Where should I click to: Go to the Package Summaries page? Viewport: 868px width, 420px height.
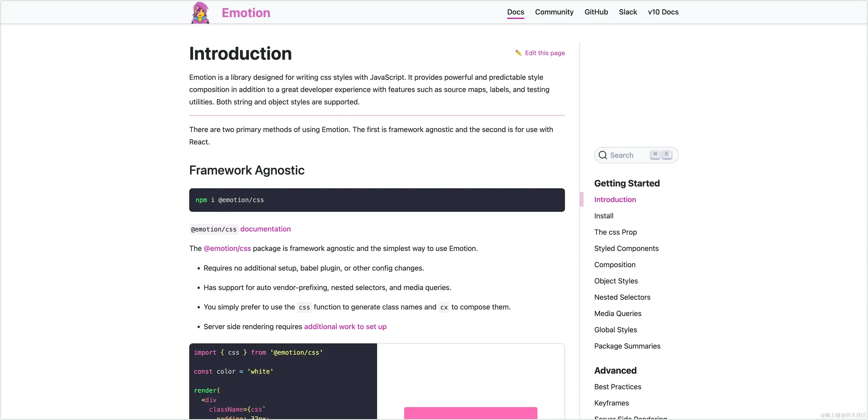tap(627, 346)
